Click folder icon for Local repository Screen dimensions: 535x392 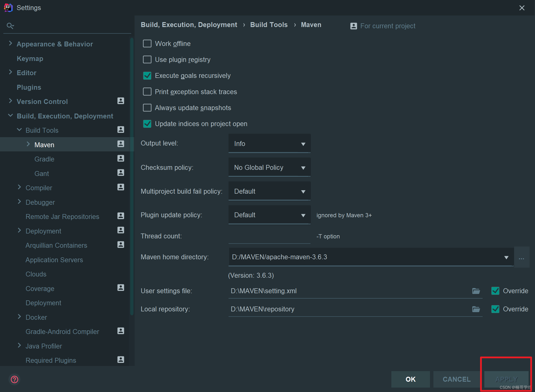[476, 309]
